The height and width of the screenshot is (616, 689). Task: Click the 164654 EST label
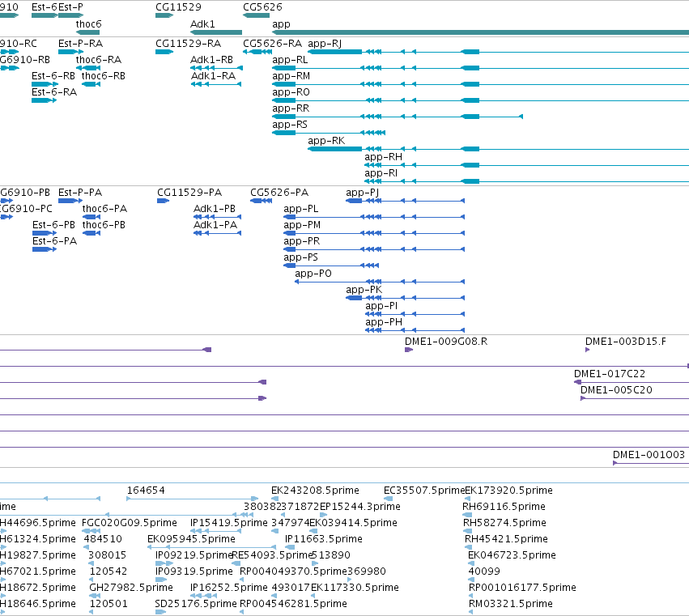point(146,491)
